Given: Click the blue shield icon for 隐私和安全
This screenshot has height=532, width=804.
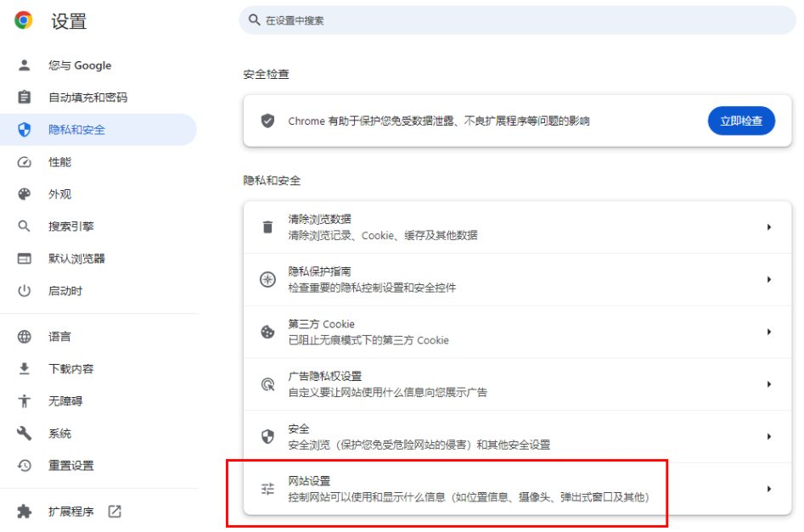Looking at the screenshot, I should coord(24,130).
